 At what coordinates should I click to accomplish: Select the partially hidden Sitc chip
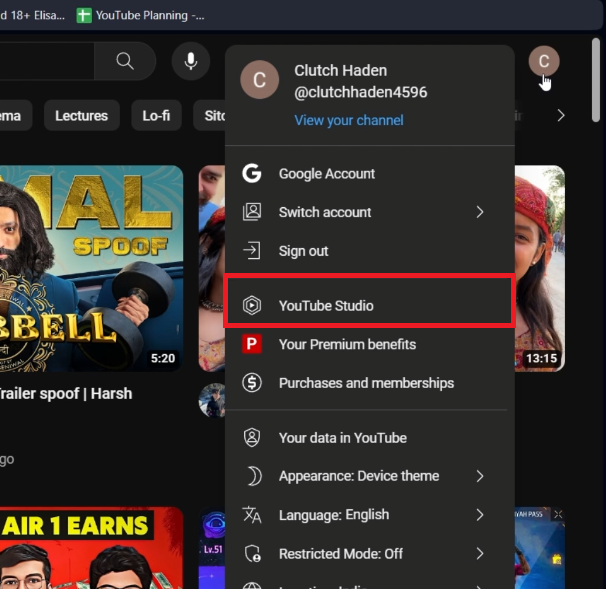(x=210, y=116)
